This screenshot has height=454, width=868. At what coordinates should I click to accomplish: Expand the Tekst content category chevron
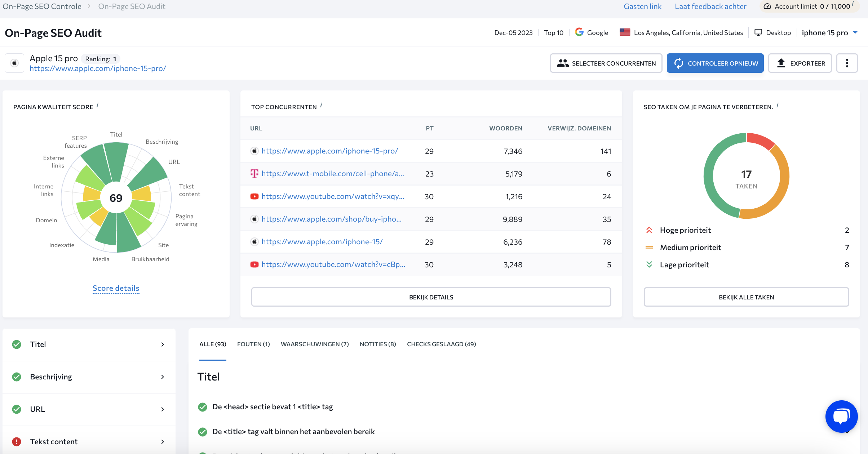163,442
